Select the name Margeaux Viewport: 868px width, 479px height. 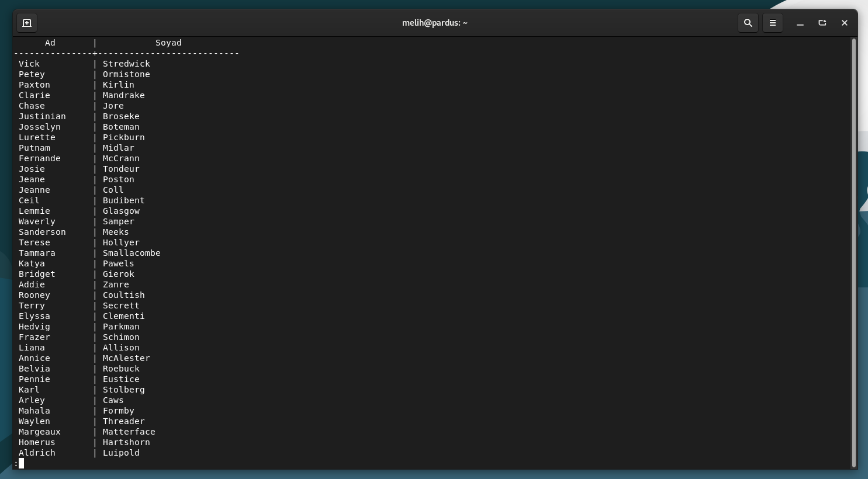40,432
